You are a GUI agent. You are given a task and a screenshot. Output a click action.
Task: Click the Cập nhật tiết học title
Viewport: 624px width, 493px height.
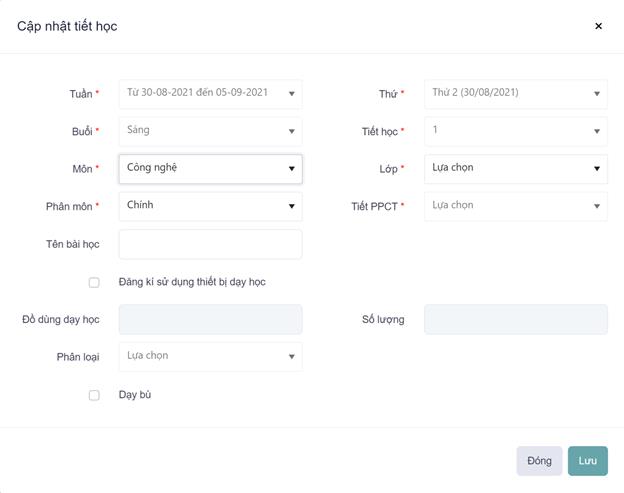(67, 26)
